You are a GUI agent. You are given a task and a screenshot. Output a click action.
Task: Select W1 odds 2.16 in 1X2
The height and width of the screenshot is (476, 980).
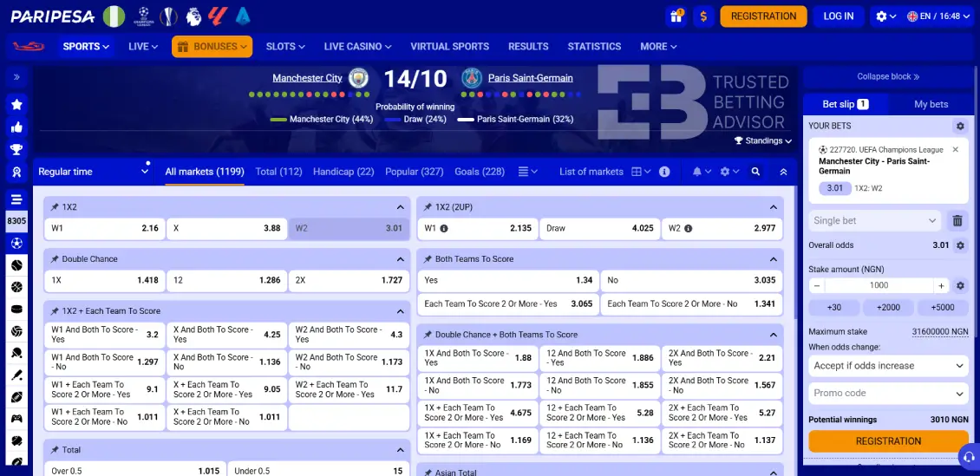(x=104, y=229)
